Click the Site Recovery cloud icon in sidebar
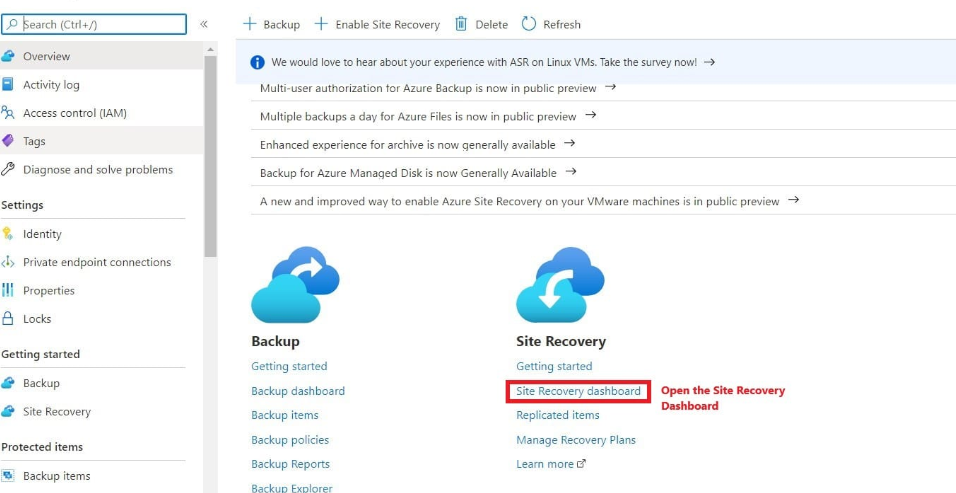The height and width of the screenshot is (493, 956). [x=7, y=411]
